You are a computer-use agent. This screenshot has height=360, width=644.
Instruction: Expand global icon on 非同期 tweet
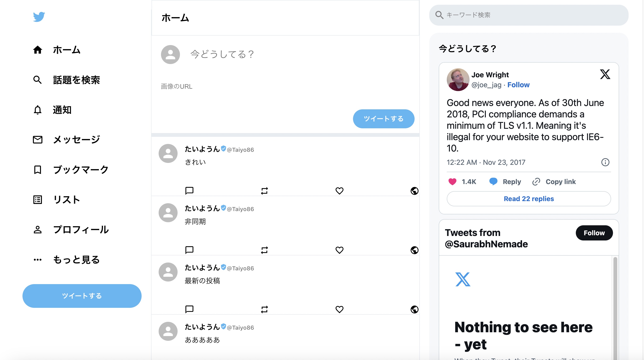[x=414, y=250]
